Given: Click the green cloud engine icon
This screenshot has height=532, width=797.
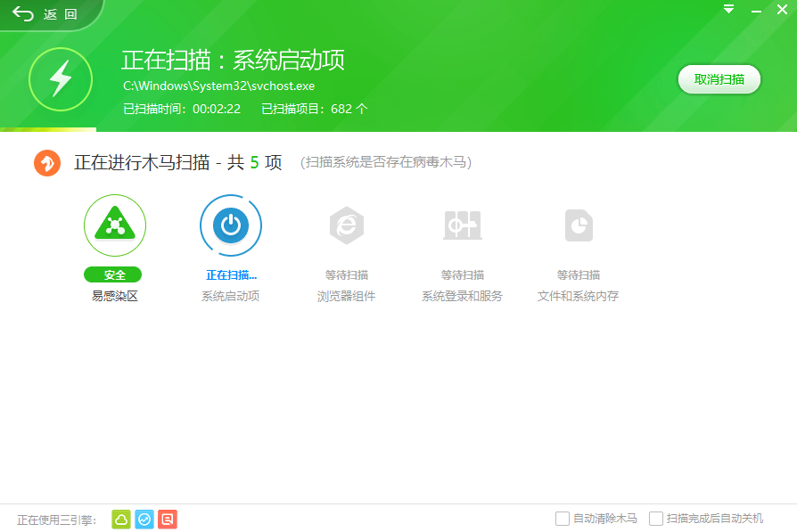Looking at the screenshot, I should [x=121, y=520].
